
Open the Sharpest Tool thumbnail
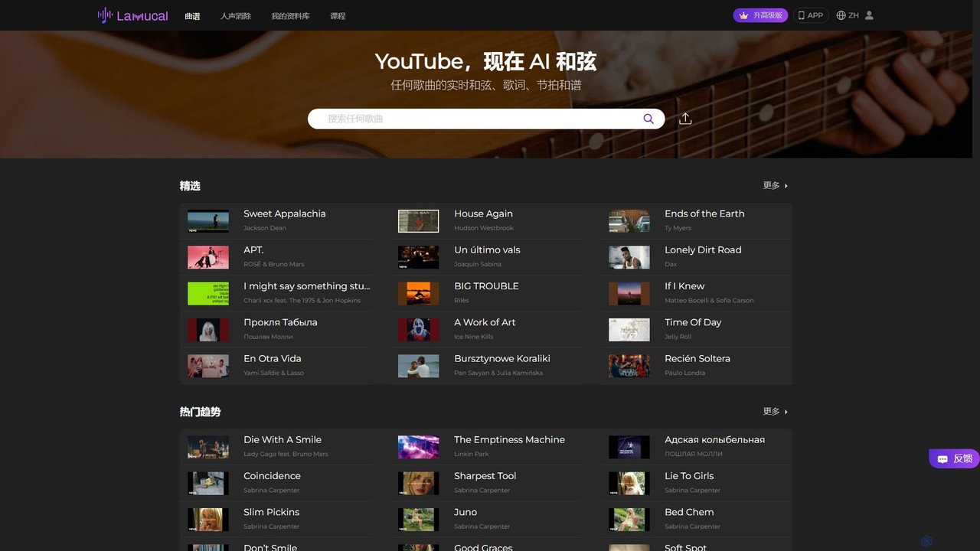419,483
